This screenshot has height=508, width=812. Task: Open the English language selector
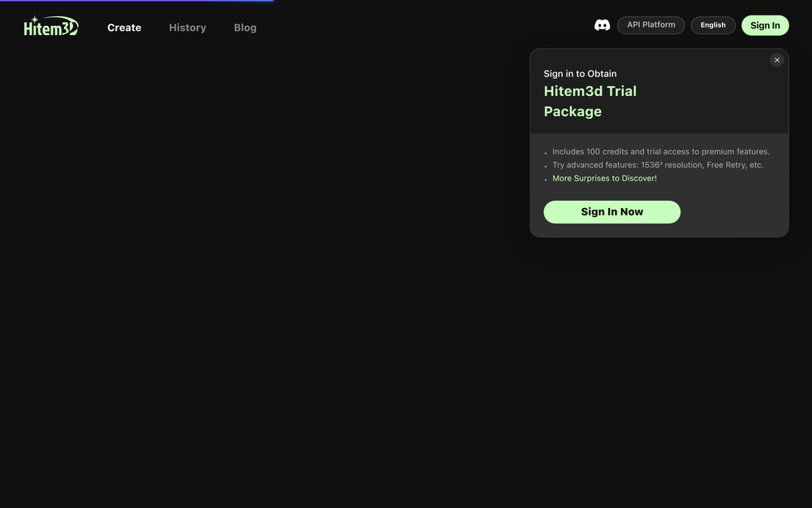tap(713, 25)
